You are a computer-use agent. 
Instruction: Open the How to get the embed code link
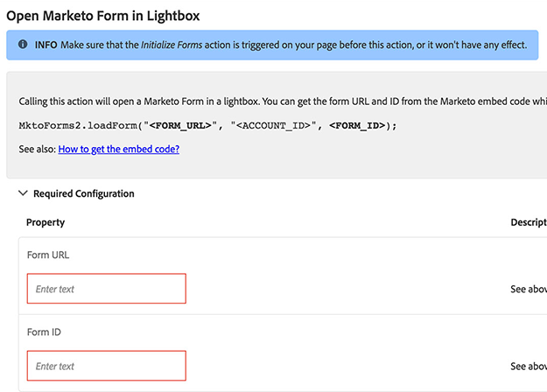point(119,149)
